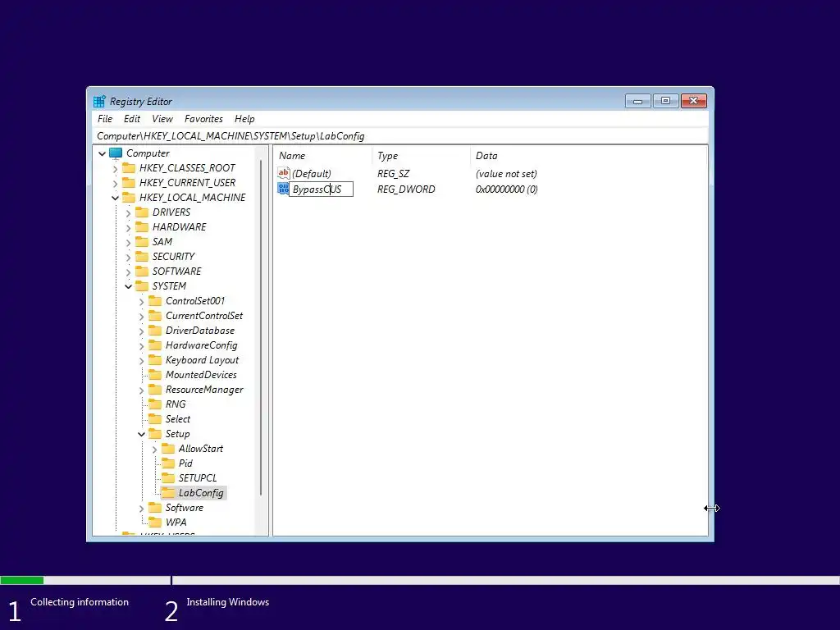Click the DRIVERS folder icon
Screen dimensions: 840x630
coord(142,212)
